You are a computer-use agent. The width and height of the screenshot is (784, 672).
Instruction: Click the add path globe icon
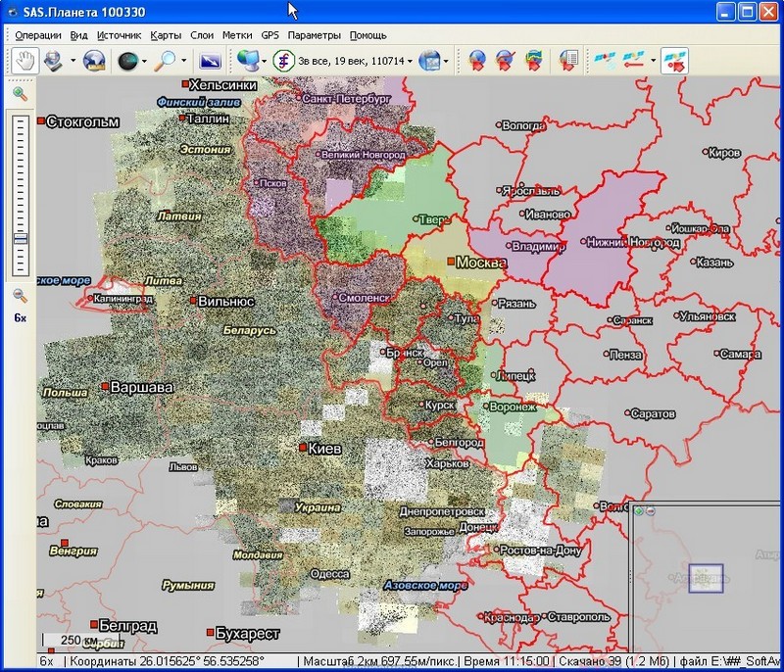click(506, 61)
